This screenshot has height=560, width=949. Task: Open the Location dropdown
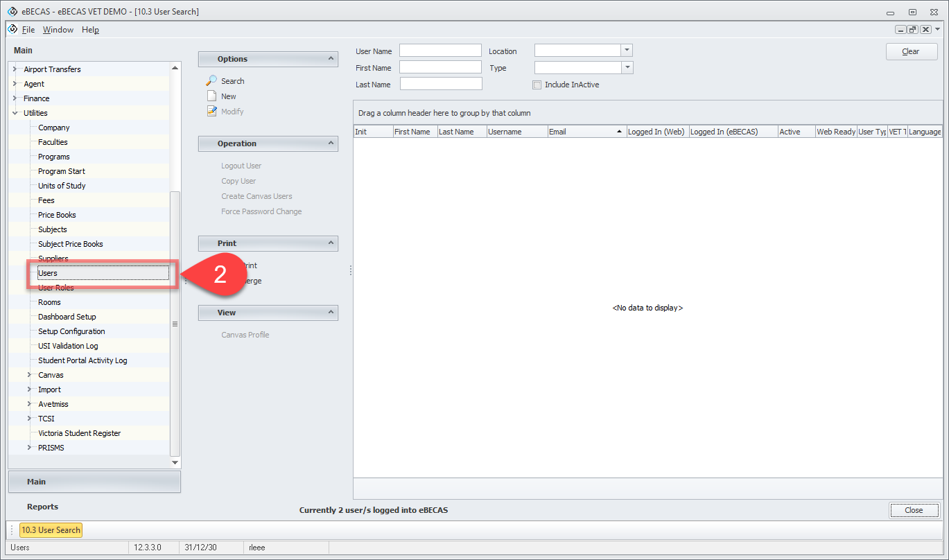click(x=627, y=51)
